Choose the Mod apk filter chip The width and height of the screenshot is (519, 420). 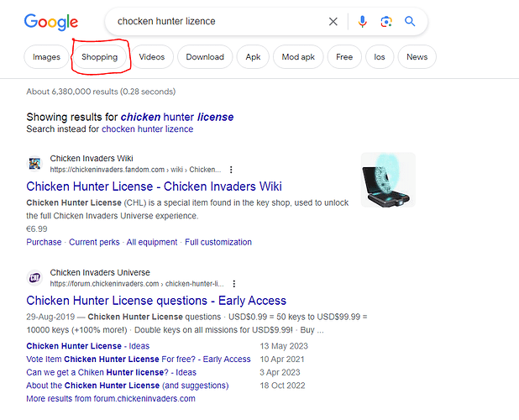coord(298,57)
